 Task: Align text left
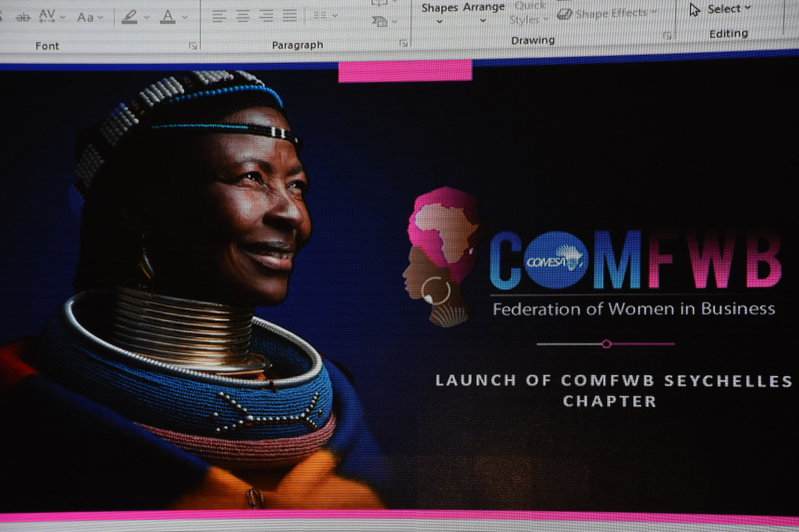(x=219, y=16)
